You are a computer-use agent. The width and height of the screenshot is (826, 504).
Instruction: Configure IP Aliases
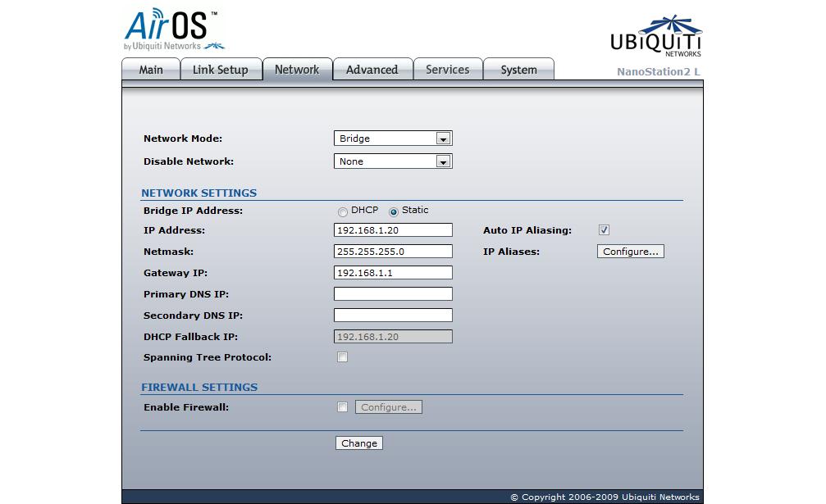coord(631,252)
